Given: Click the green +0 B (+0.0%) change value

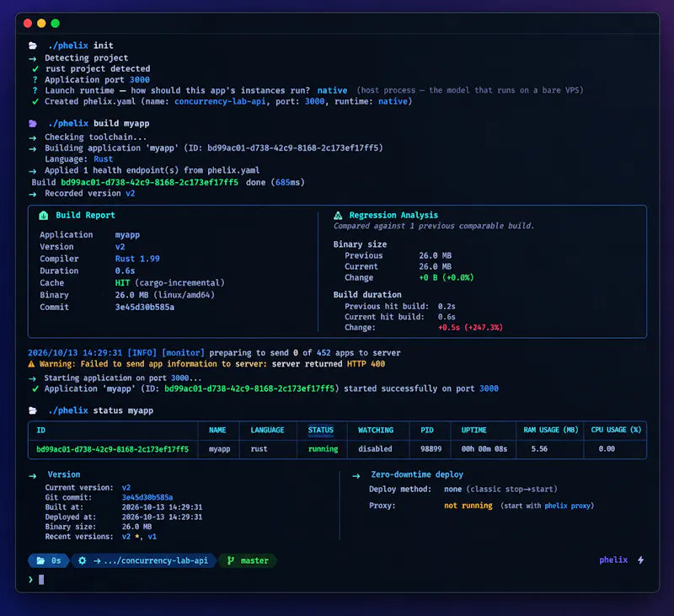Looking at the screenshot, I should tap(447, 278).
